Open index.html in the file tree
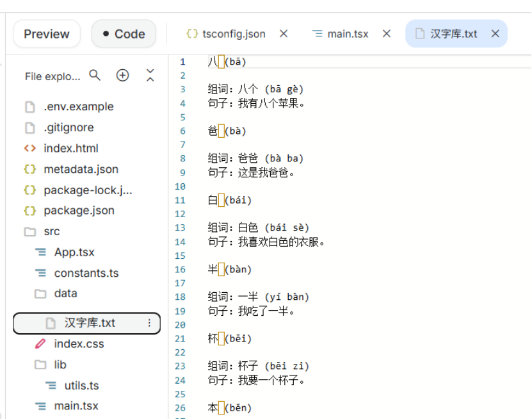This screenshot has height=419, width=532. (x=71, y=149)
